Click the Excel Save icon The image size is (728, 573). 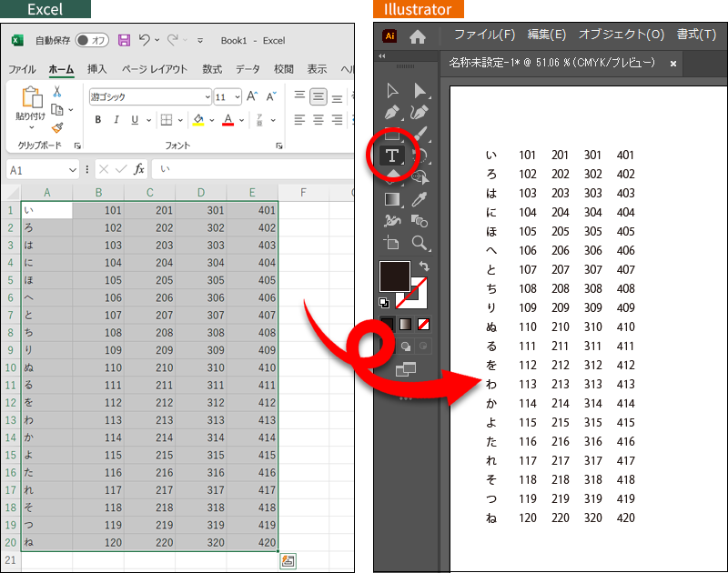124,41
